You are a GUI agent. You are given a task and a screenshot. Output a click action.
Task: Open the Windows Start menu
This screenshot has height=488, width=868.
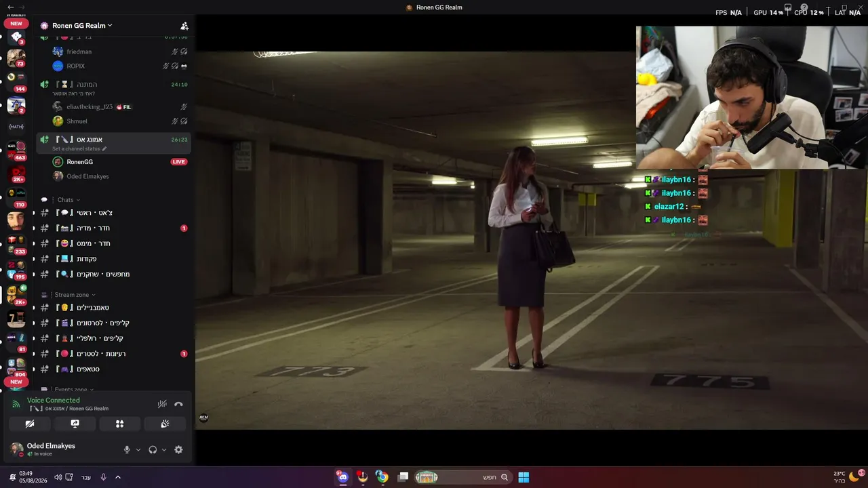pyautogui.click(x=524, y=477)
